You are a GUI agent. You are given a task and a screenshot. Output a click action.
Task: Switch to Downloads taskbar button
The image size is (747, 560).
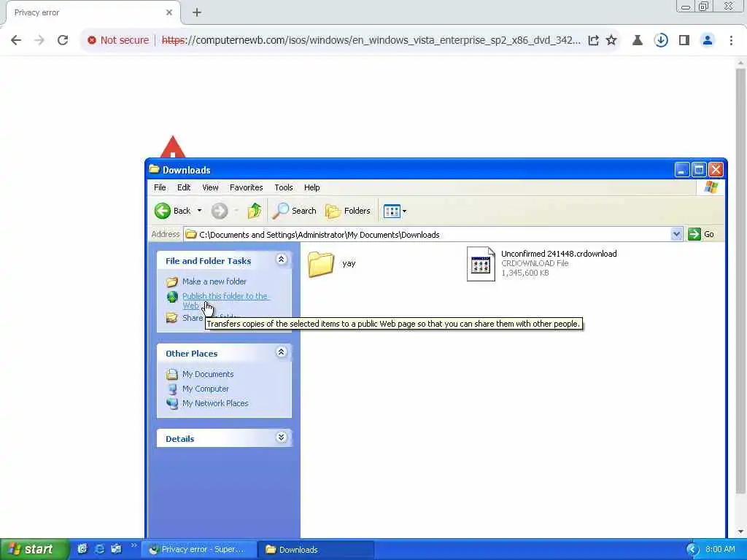pos(317,550)
